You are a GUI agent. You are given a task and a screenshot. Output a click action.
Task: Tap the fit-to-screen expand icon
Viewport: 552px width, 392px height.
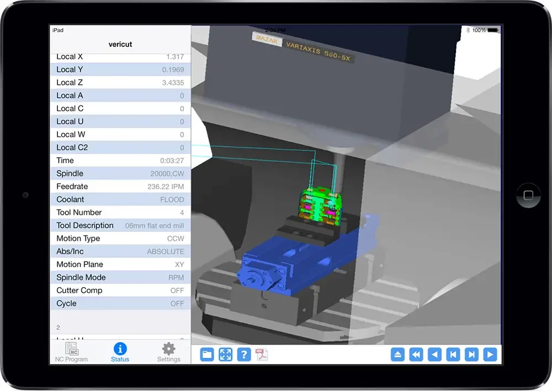point(225,354)
